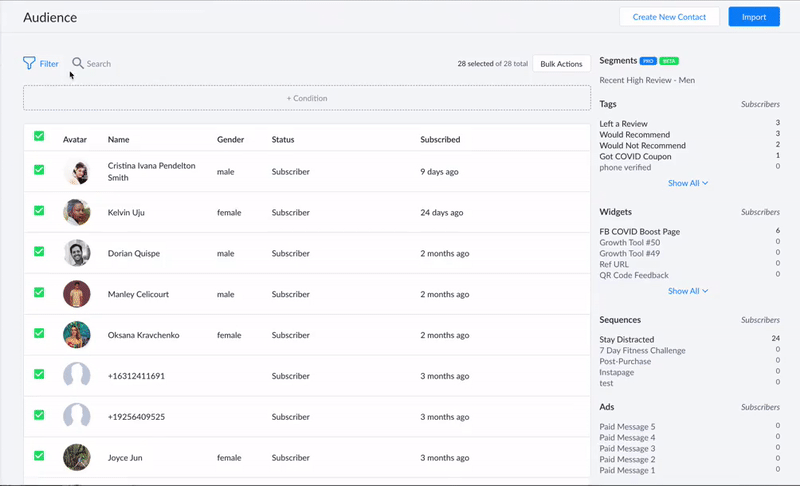Select the Post-Purchase sequence

625,361
